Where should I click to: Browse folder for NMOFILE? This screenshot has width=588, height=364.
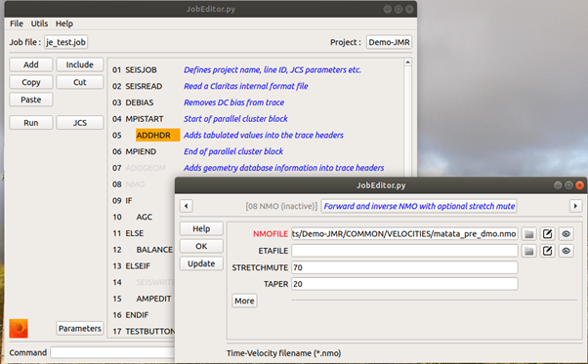528,234
